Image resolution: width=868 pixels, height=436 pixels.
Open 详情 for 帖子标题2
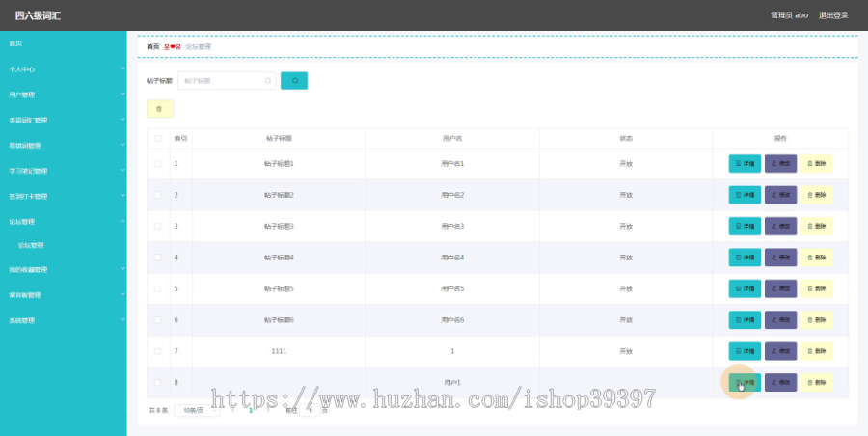(745, 195)
